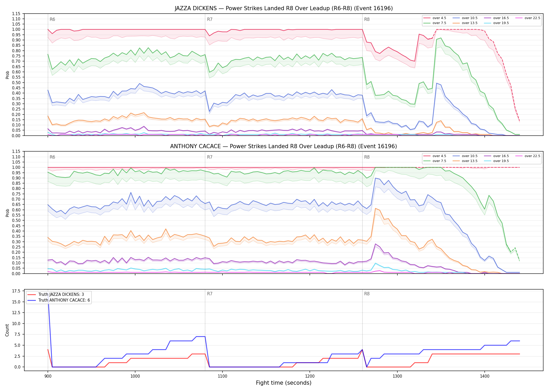Click the 'Fight time (seconds)' axis label
Screen dimensions: 549x392
[x=284, y=383]
